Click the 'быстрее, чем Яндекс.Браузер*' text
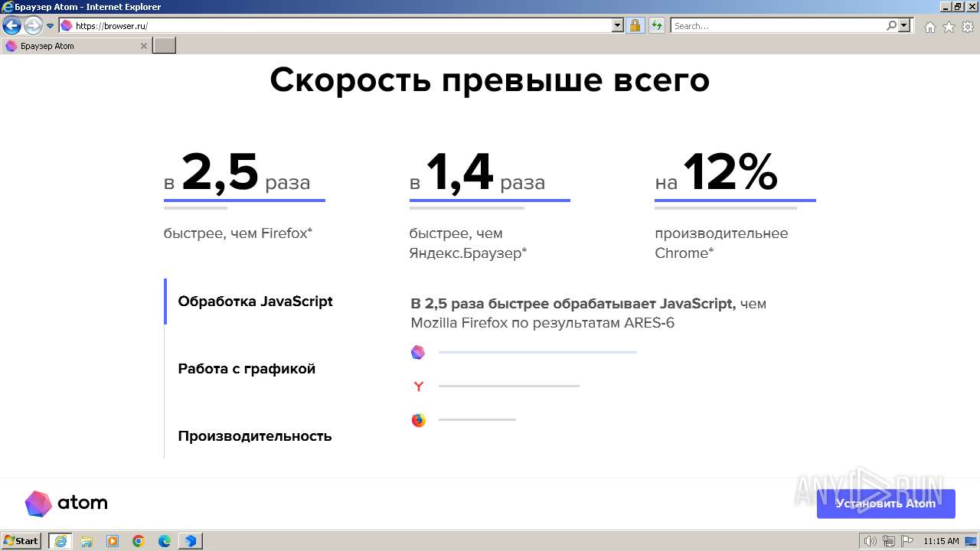This screenshot has width=980, height=551. click(469, 243)
